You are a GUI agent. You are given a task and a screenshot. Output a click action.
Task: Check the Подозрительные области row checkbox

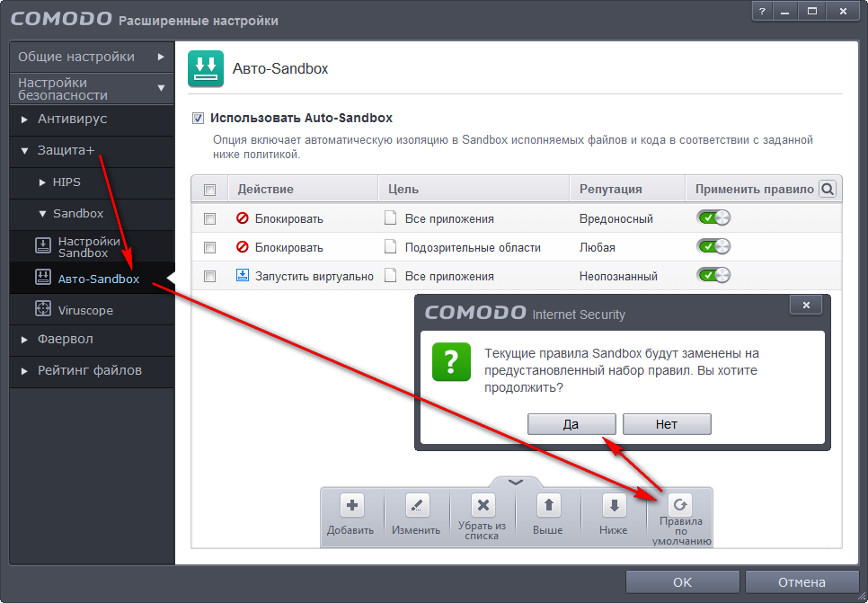(209, 247)
